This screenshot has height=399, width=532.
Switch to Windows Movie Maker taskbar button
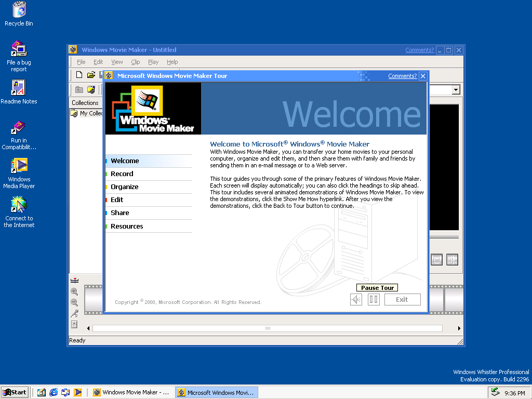[x=132, y=393]
